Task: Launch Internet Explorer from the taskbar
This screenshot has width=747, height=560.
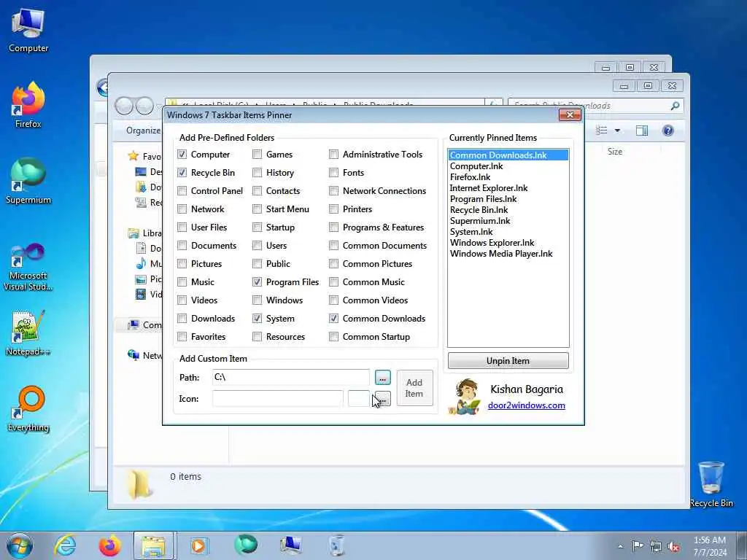Action: click(65, 545)
